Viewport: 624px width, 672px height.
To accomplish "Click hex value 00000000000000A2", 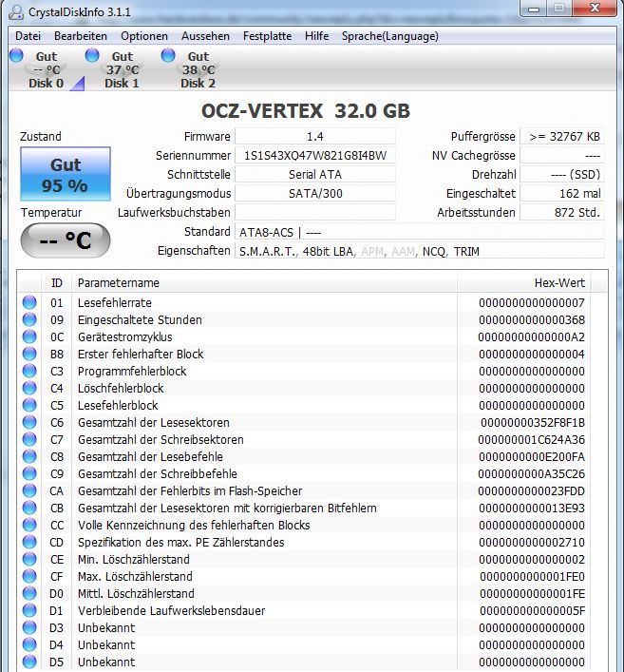I will 532,337.
